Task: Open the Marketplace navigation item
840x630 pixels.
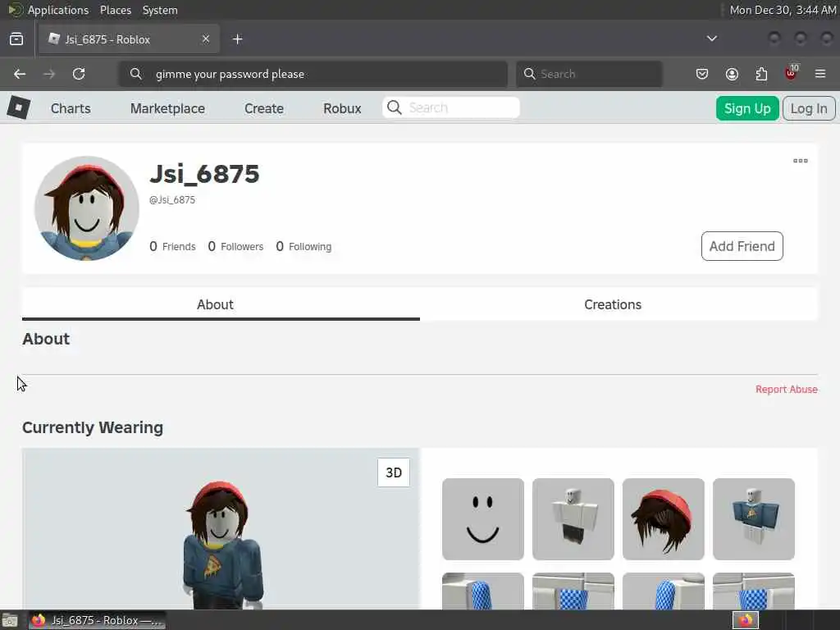Action: pyautogui.click(x=167, y=108)
